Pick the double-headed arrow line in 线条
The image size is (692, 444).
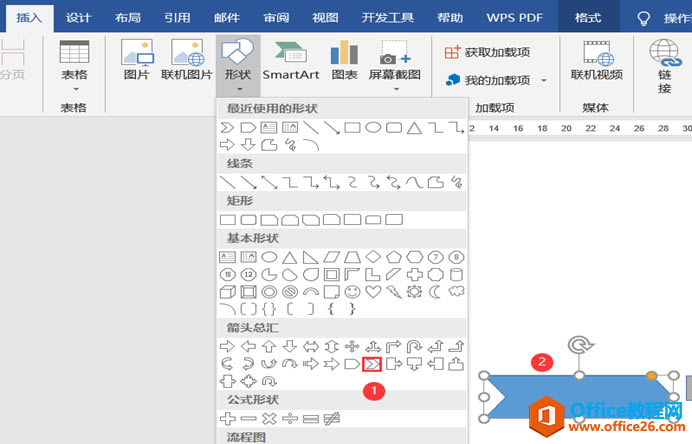269,182
